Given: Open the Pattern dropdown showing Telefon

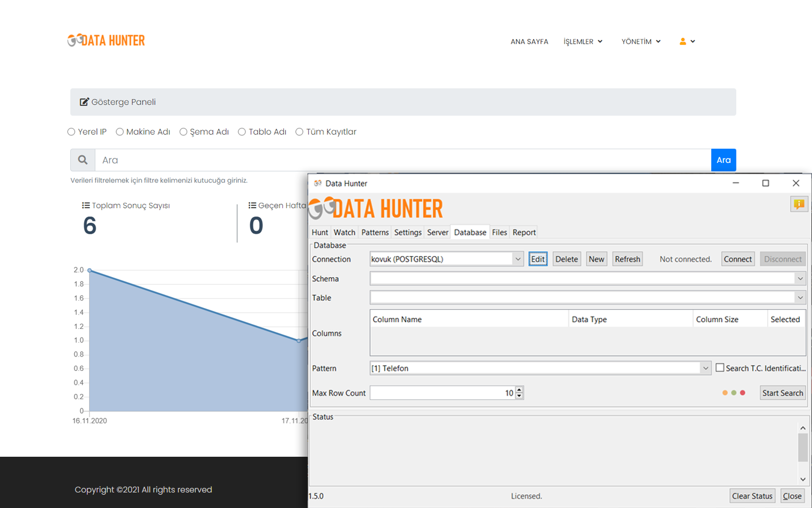Looking at the screenshot, I should coord(705,368).
